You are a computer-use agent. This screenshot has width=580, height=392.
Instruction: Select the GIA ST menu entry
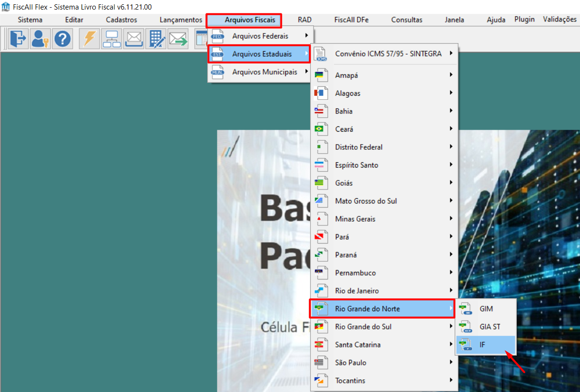(485, 327)
